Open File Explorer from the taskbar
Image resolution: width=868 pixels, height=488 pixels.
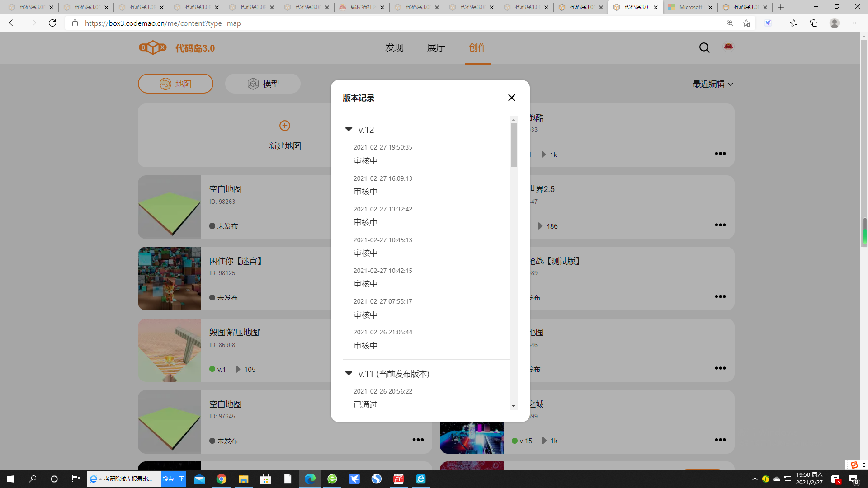[x=244, y=479]
